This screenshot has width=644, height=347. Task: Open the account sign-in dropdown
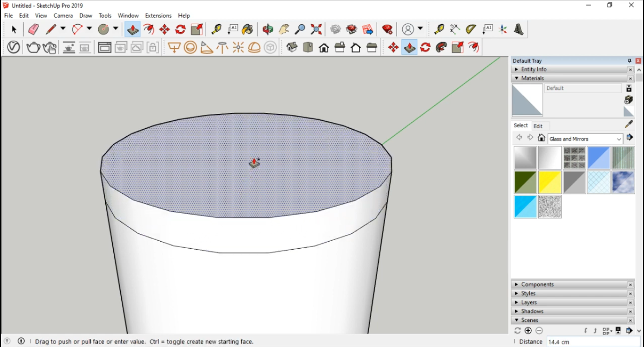point(420,29)
